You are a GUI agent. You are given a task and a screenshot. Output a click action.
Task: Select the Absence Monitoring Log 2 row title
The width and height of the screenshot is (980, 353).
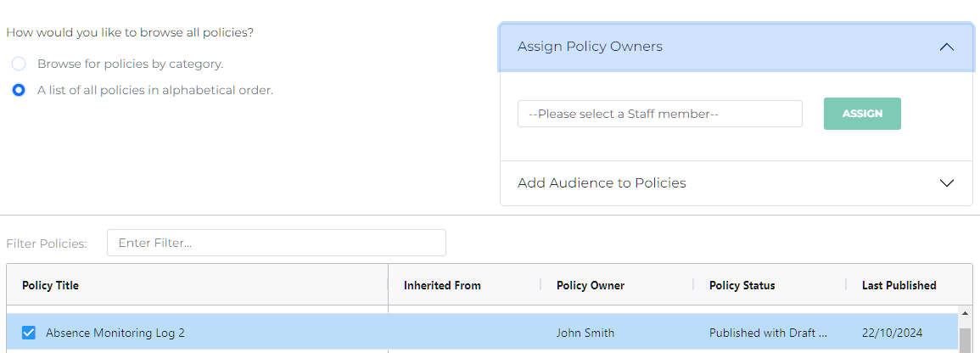(x=115, y=333)
